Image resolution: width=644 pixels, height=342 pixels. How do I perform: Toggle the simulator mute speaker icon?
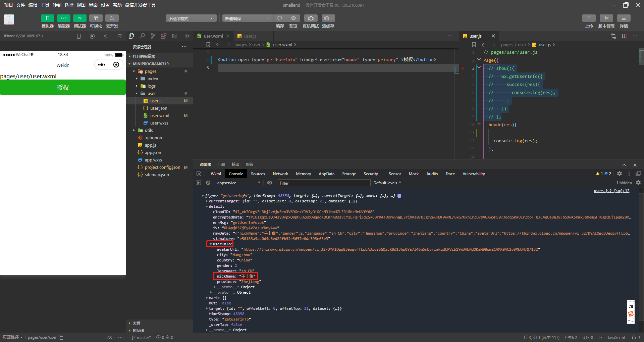(106, 36)
